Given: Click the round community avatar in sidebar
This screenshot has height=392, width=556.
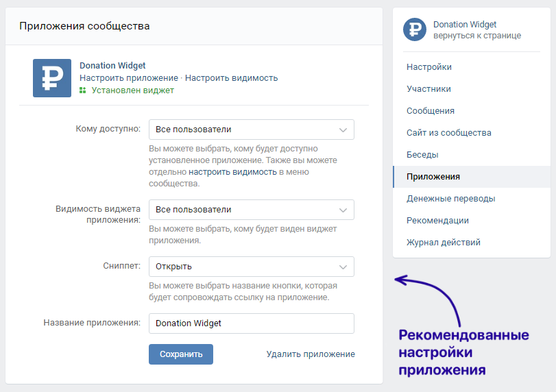Looking at the screenshot, I should [415, 29].
